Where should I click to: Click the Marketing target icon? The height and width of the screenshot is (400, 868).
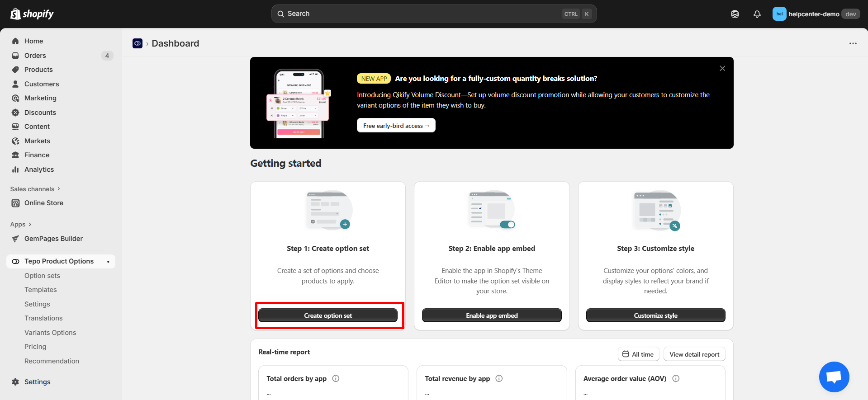[15, 98]
